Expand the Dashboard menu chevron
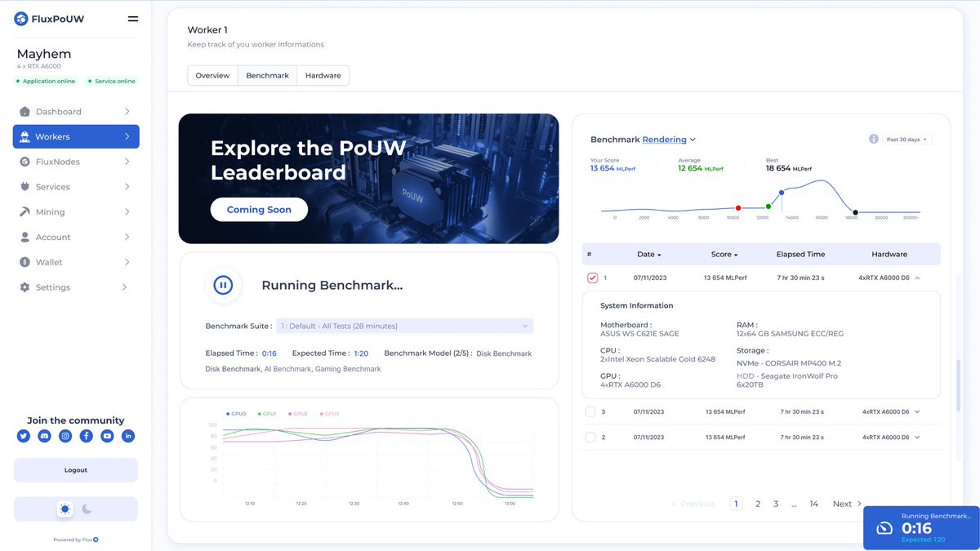Screen dimensions: 980x551 pyautogui.click(x=127, y=111)
